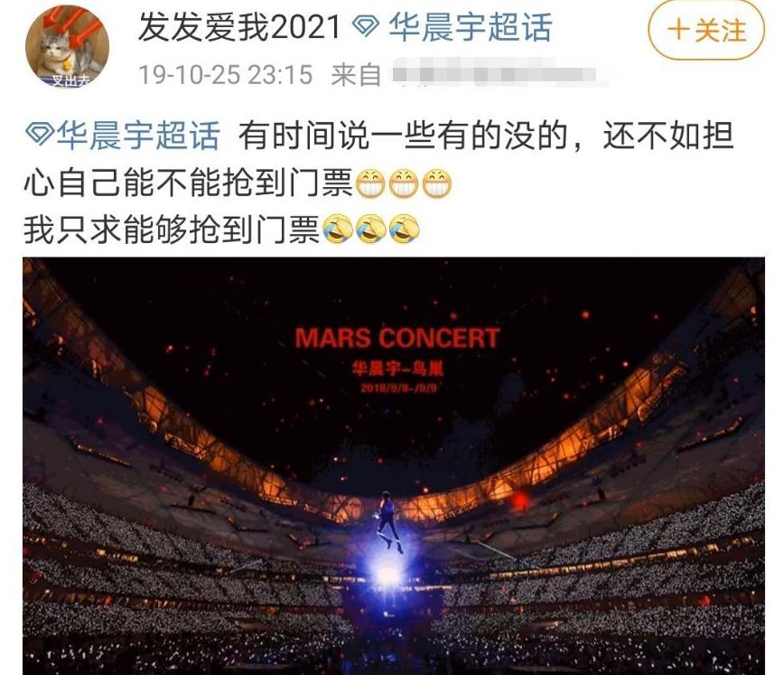
Task: Click the last laughing-crying emoji
Action: [x=404, y=230]
